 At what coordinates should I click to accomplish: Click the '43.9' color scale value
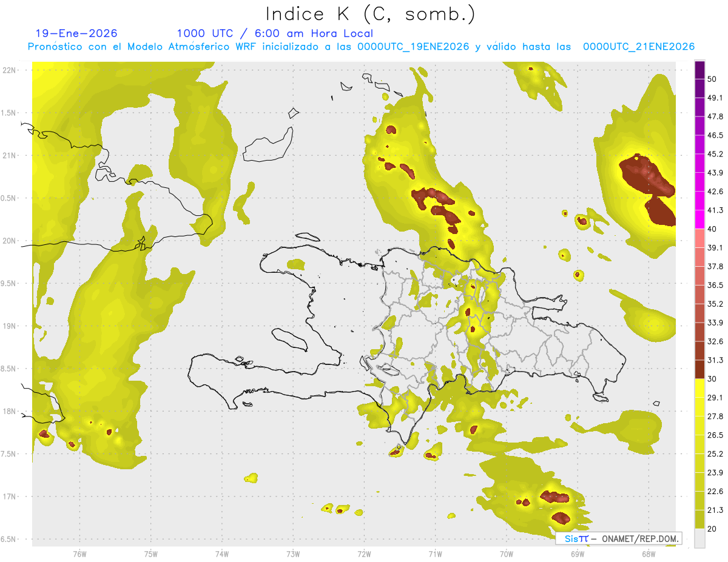716,173
